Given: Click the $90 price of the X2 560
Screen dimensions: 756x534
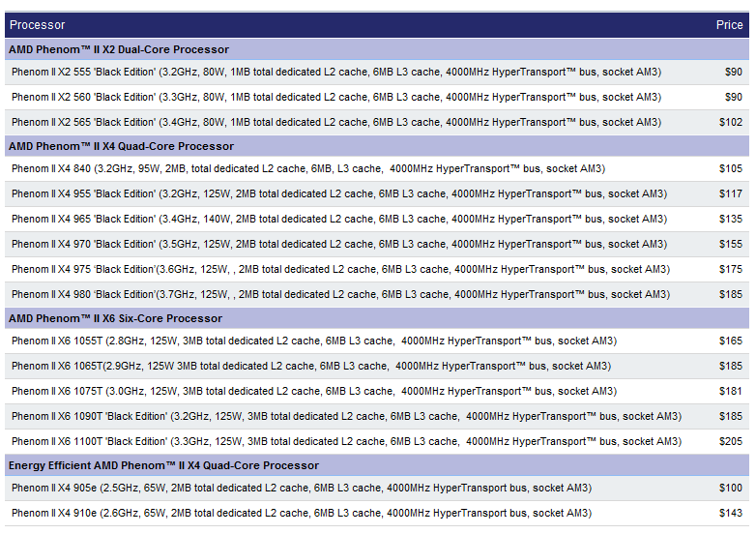Looking at the screenshot, I should (734, 98).
